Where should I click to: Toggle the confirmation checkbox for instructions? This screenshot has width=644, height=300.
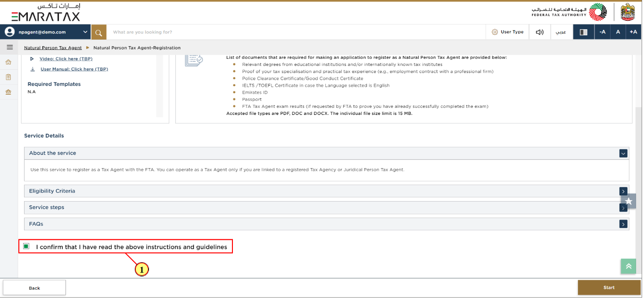pyautogui.click(x=26, y=246)
